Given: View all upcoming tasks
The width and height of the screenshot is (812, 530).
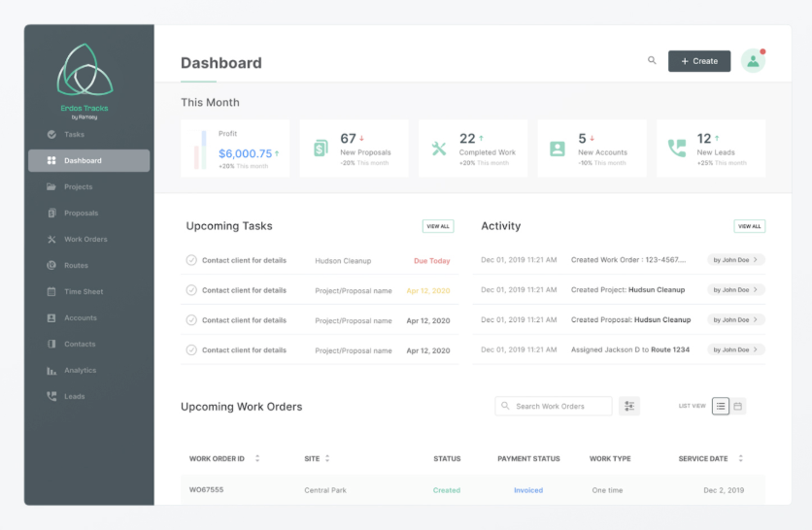Looking at the screenshot, I should 438,226.
